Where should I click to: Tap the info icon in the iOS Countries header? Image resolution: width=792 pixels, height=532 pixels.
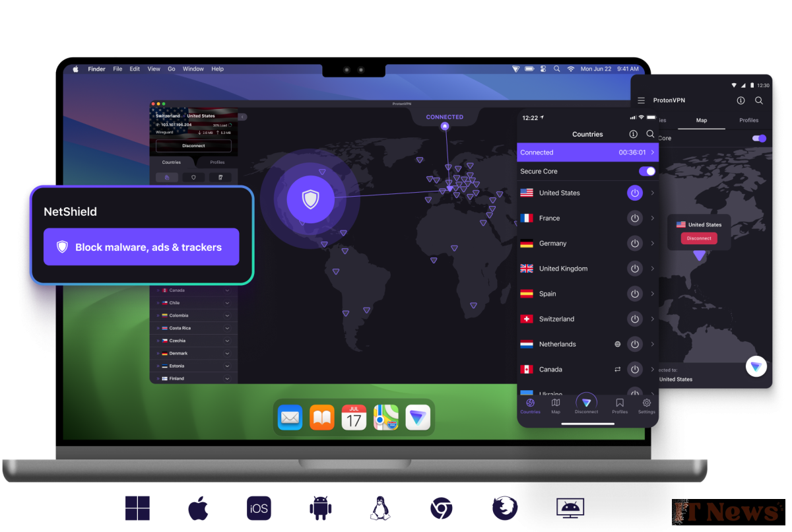pyautogui.click(x=634, y=134)
